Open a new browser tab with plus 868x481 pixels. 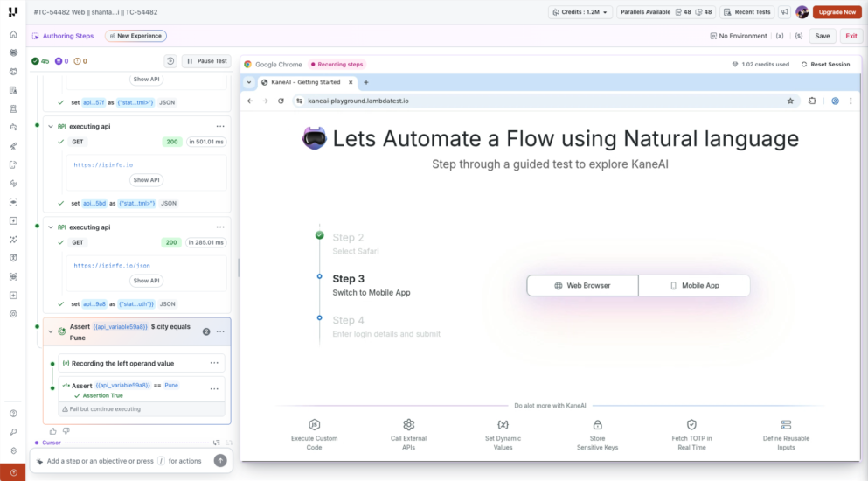(x=366, y=82)
